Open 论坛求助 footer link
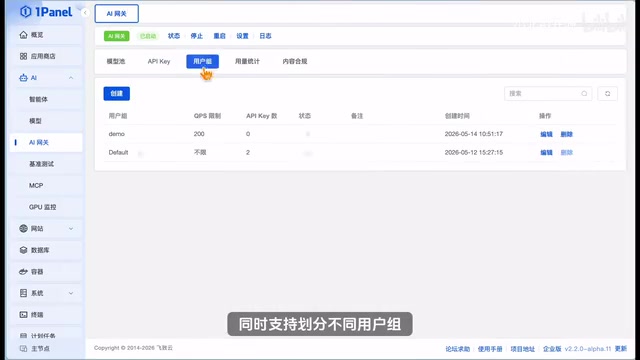640x360 pixels. [x=458, y=349]
